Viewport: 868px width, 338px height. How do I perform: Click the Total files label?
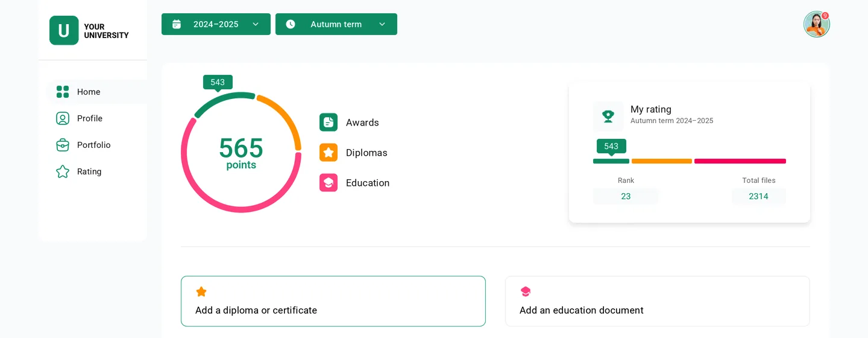[759, 180]
